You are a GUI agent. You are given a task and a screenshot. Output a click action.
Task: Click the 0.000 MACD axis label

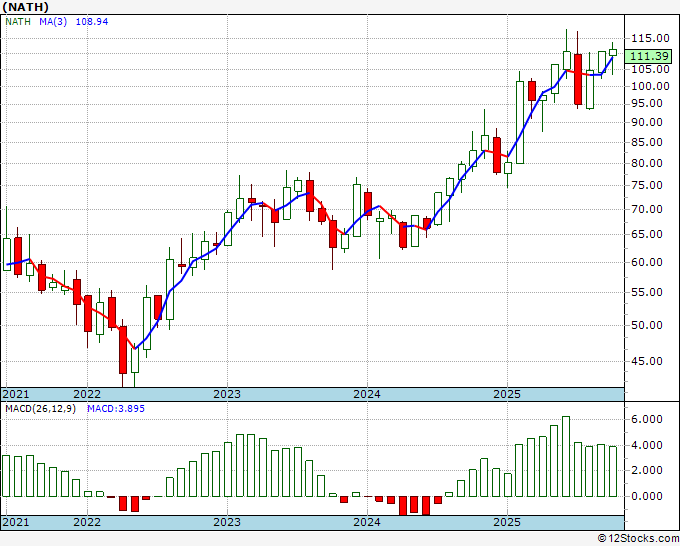point(646,496)
